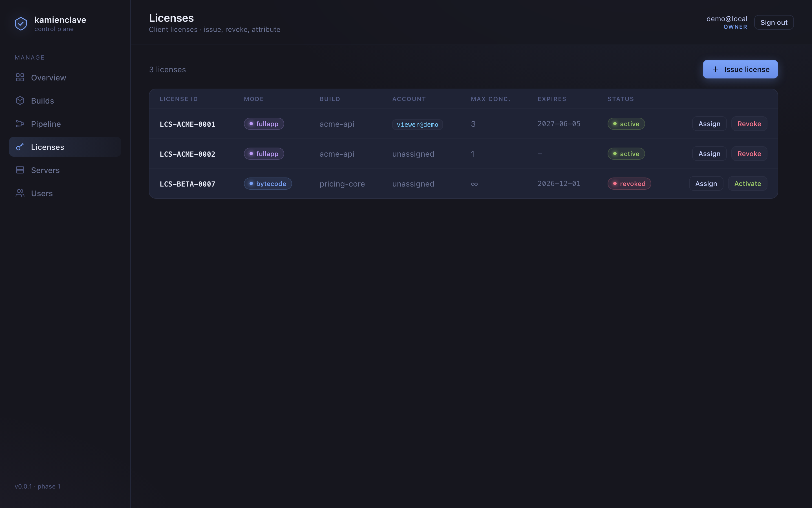Activate license LCS-BETA-0007

coord(747,183)
